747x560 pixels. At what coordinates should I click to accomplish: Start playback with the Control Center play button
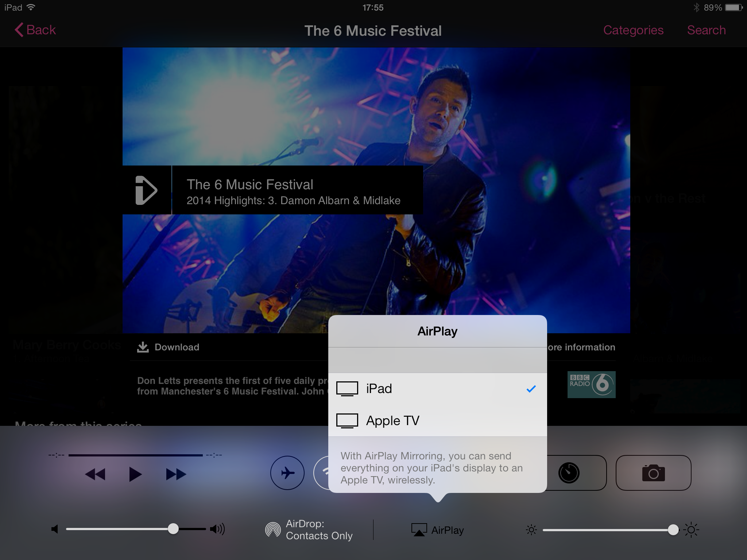(x=135, y=474)
